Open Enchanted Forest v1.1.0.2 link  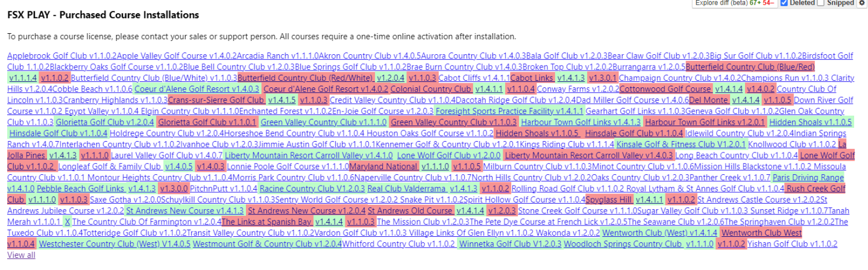click(x=285, y=111)
